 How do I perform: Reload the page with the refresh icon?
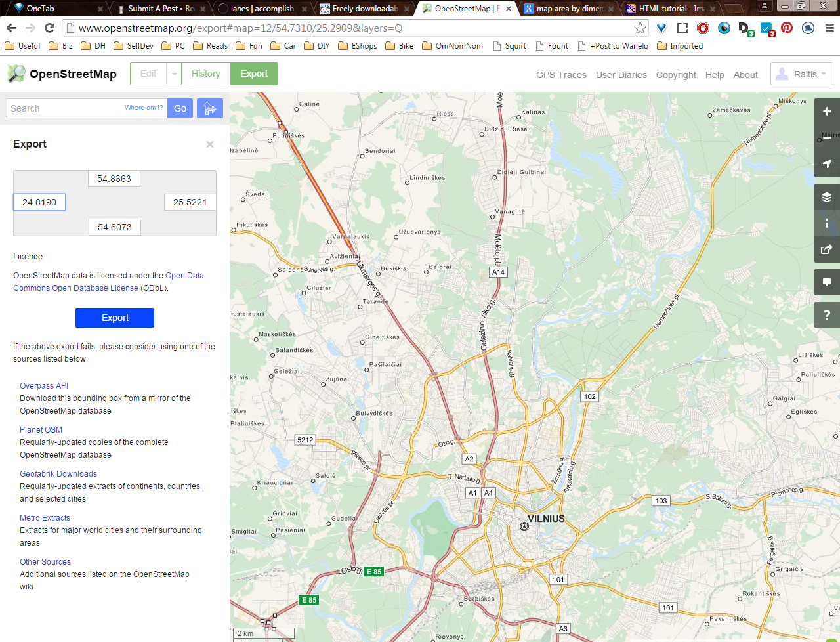pyautogui.click(x=49, y=28)
